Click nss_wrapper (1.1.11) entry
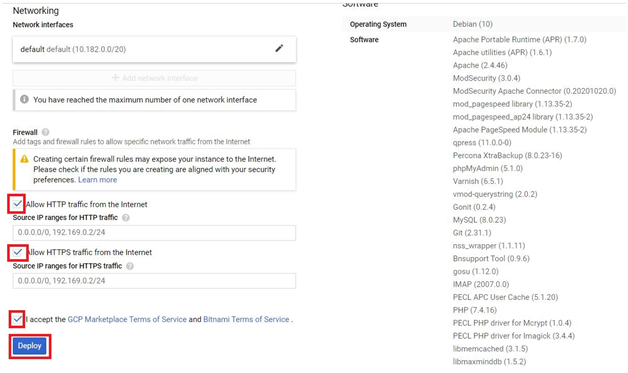Viewport: 628px width, 373px height. pos(489,246)
